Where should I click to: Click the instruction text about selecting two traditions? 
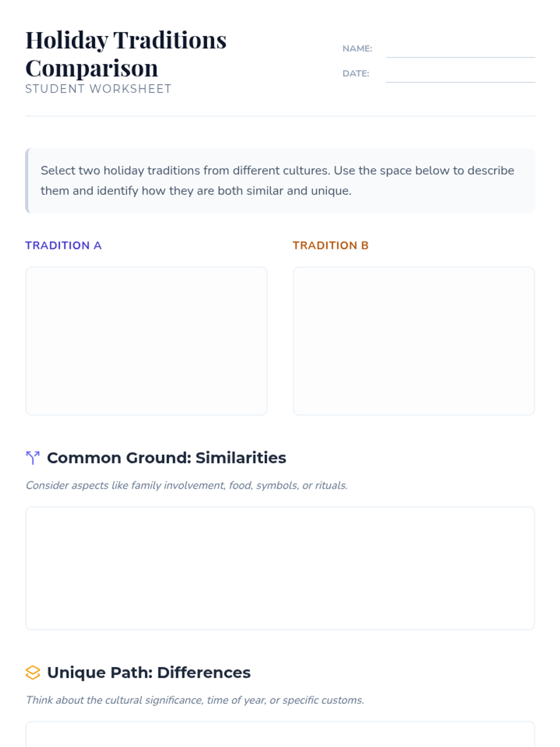click(x=277, y=181)
